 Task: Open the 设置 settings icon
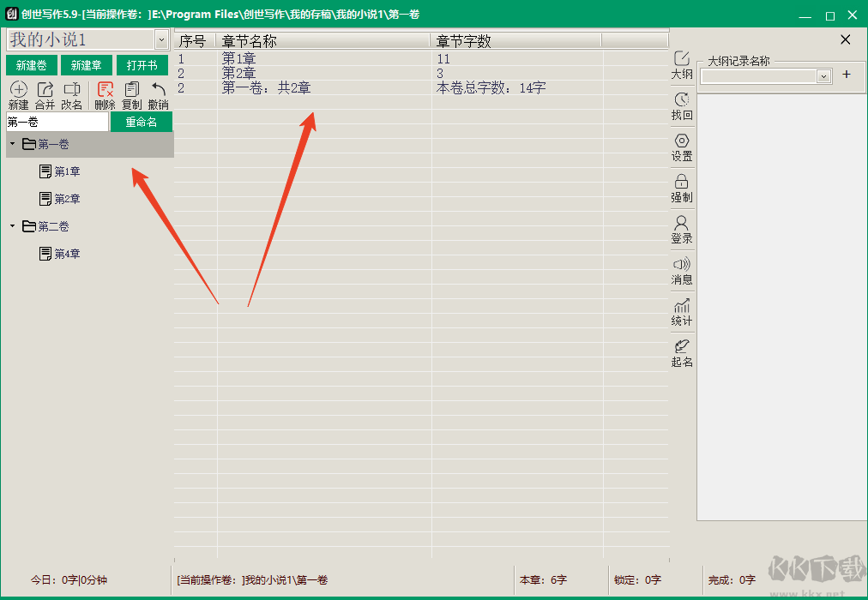click(x=682, y=141)
